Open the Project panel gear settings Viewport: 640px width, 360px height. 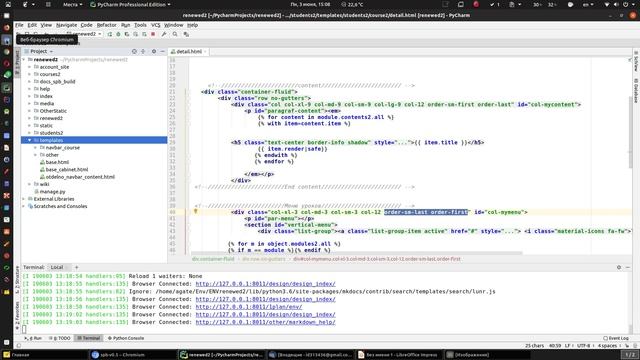[154, 51]
